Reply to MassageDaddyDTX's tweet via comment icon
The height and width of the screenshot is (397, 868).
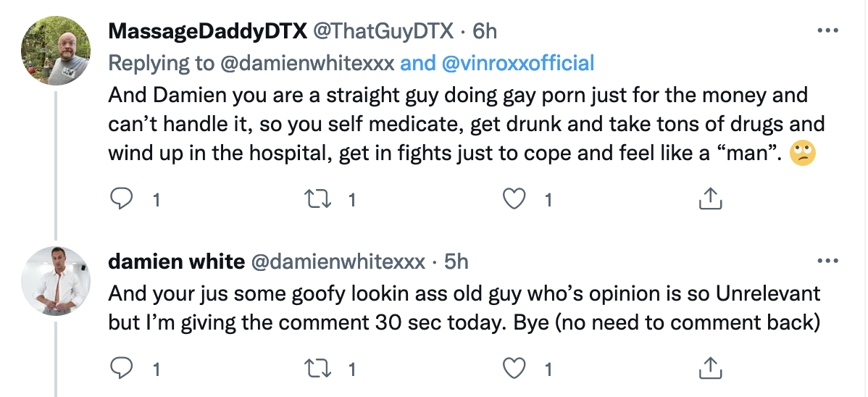point(121,198)
